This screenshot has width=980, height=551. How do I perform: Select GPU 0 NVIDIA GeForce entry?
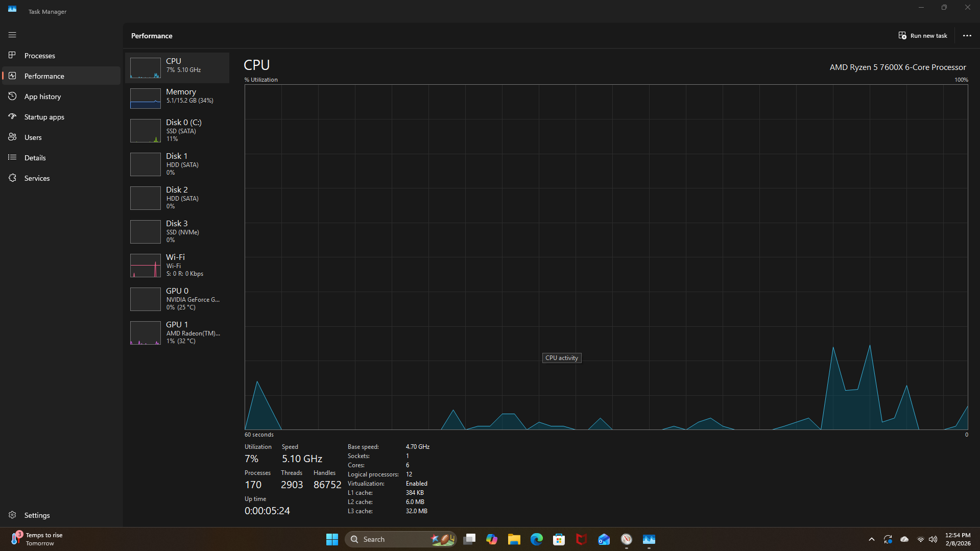coord(177,299)
